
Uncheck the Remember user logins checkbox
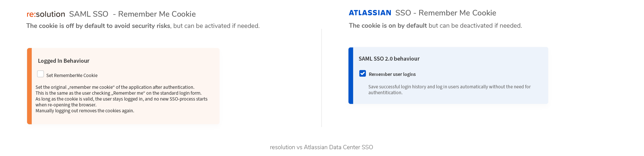tap(363, 74)
